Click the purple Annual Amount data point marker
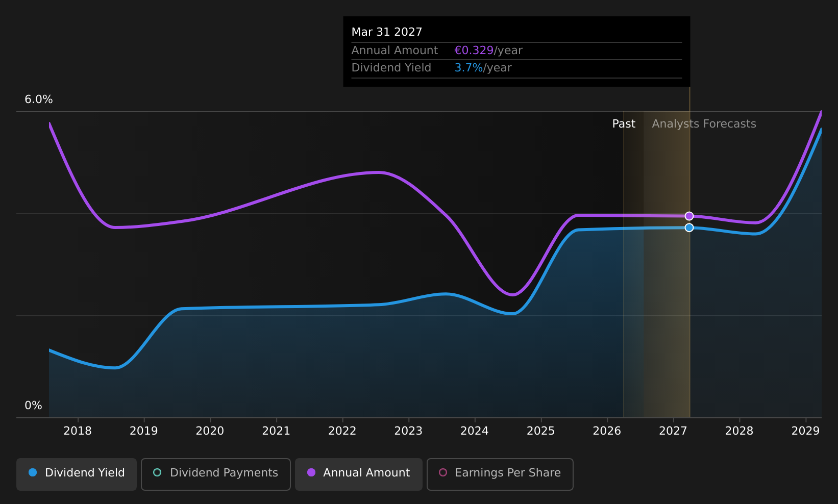Screen dimensions: 838x504 point(689,216)
